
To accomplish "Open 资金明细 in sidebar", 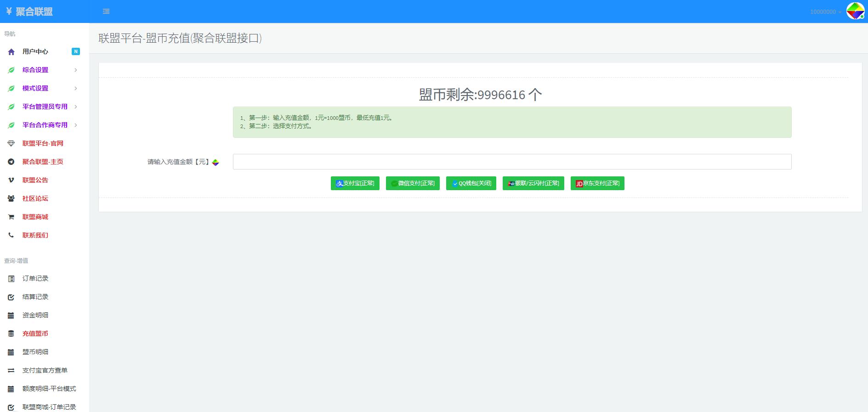I will 35,315.
